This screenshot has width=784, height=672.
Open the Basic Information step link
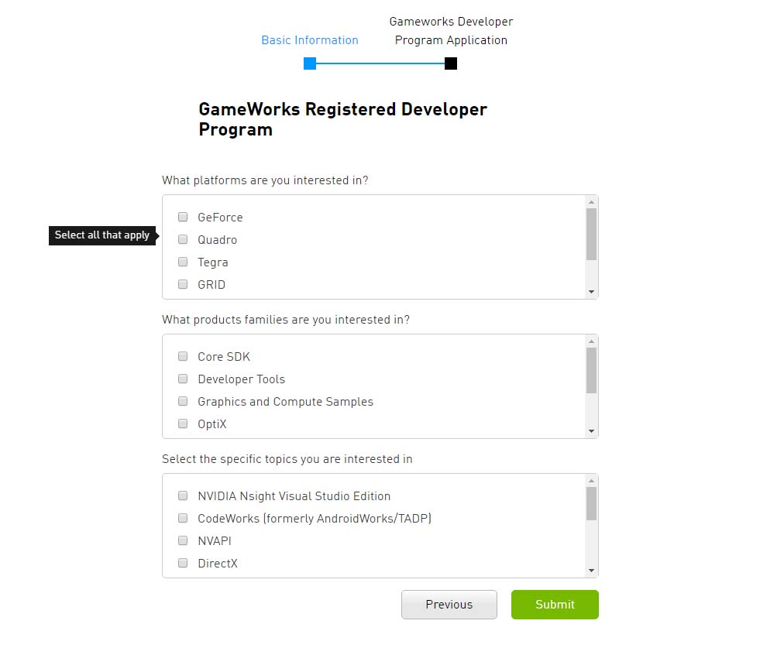click(x=310, y=40)
